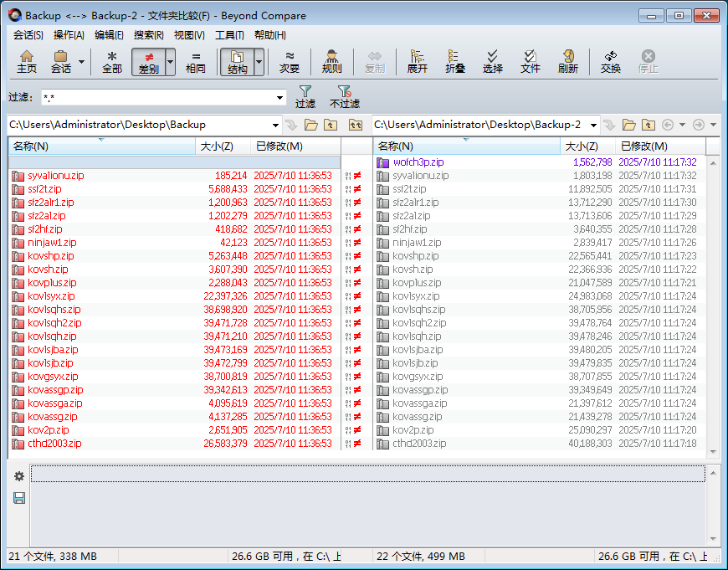Click left status bar '21 个文件, 338 MB'
The image size is (728, 570).
(53, 556)
